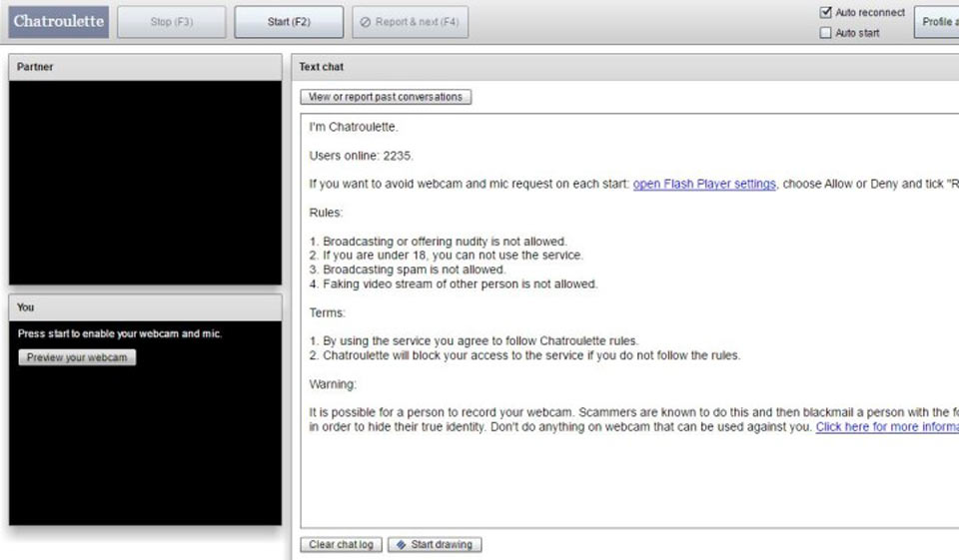
Task: Click inside your own webcam video area
Action: click(145, 449)
